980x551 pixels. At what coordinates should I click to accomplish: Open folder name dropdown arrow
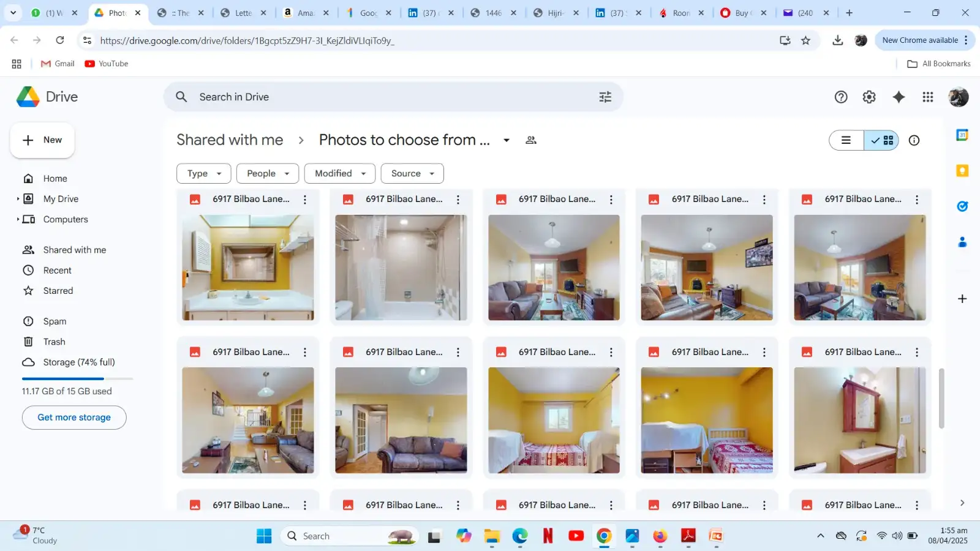(507, 140)
